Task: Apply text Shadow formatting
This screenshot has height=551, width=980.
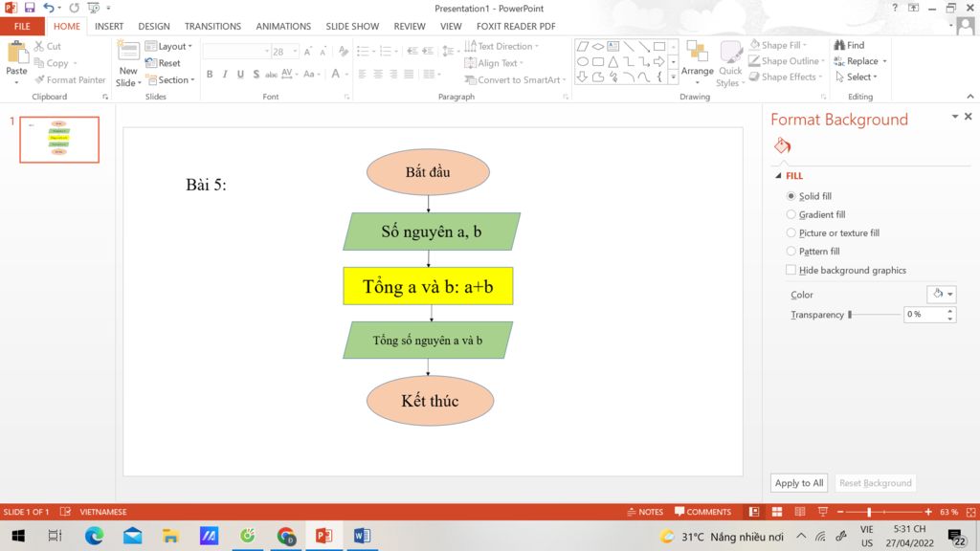Action: click(x=256, y=75)
